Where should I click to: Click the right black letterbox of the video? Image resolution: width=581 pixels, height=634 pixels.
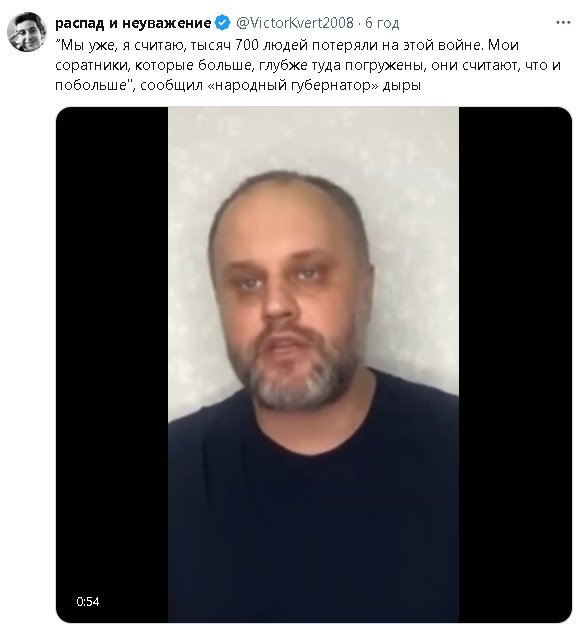point(515,364)
